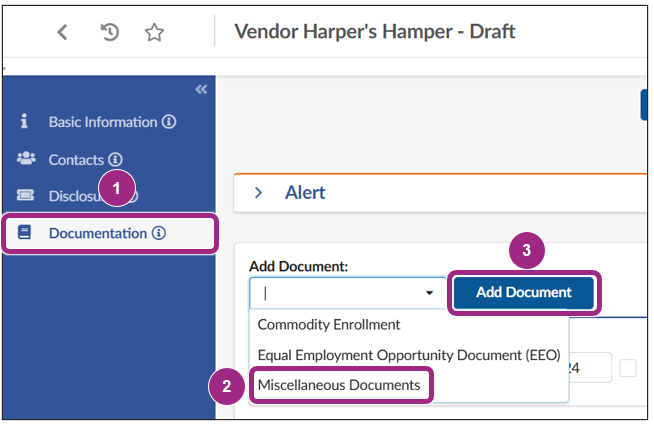Click info icon beside Documentation

click(159, 233)
